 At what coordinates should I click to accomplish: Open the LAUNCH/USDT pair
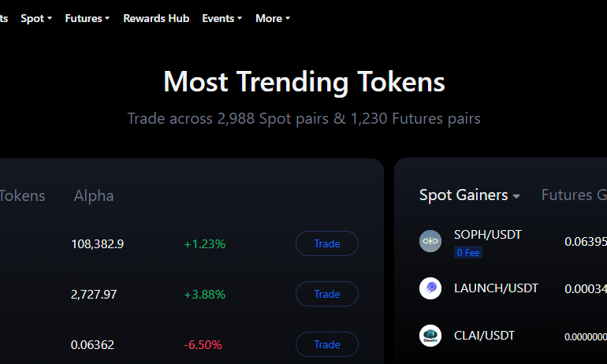point(496,288)
